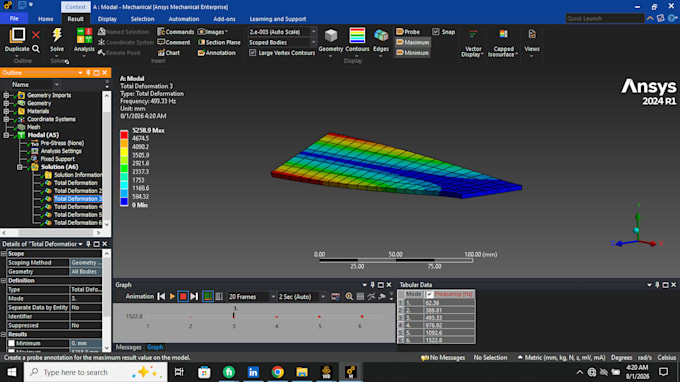Select the Probe tool
The height and width of the screenshot is (382, 680).
(x=408, y=32)
